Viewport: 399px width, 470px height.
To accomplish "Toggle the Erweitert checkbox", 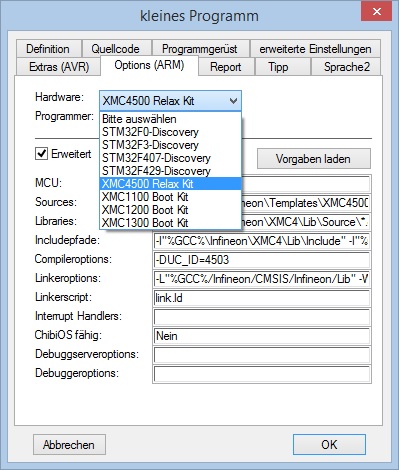I will tap(41, 154).
